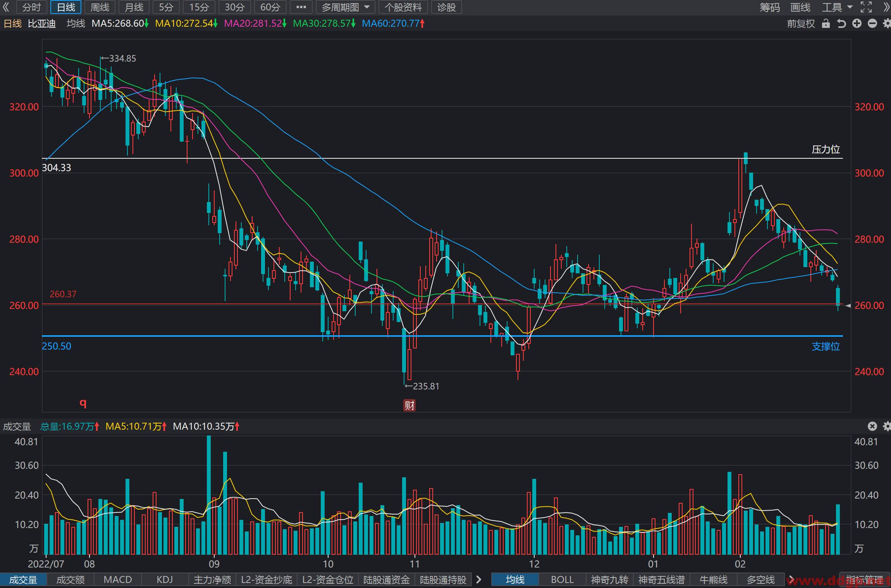The width and height of the screenshot is (891, 588).
Task: Click volume MA5:10.71万 label
Action: coord(136,427)
